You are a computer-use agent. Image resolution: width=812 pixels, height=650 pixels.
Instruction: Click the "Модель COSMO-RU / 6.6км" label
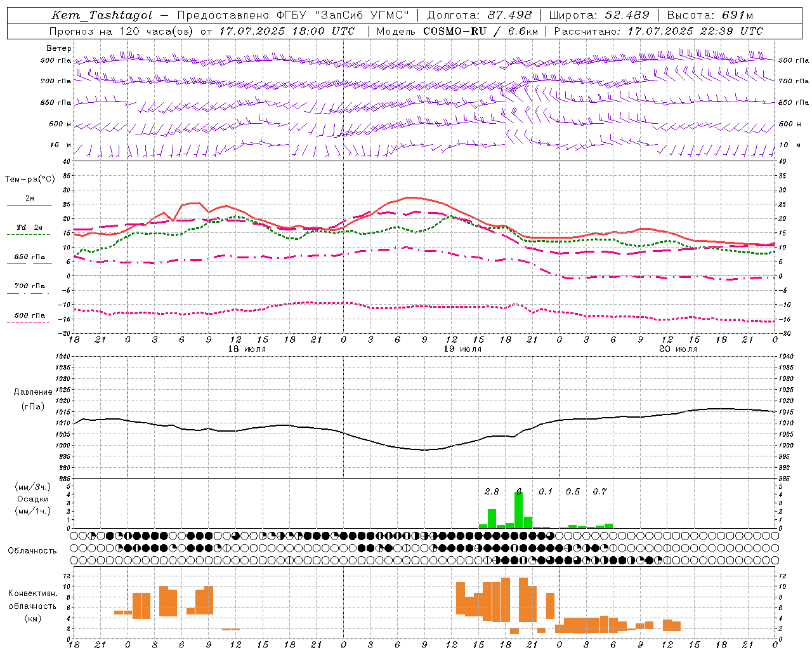(457, 31)
